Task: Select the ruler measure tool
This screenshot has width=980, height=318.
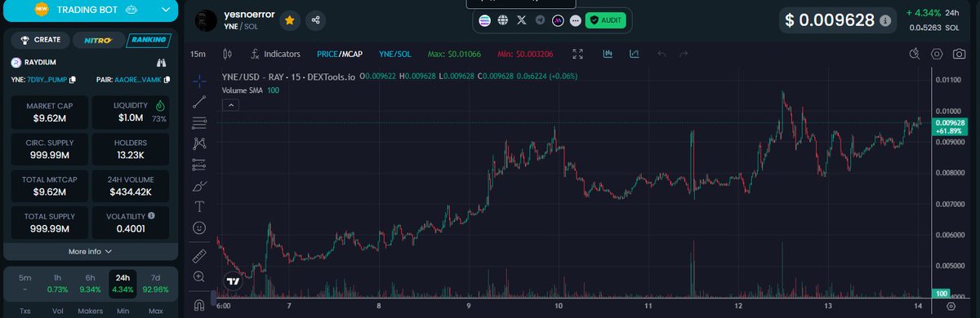Action: tap(200, 256)
